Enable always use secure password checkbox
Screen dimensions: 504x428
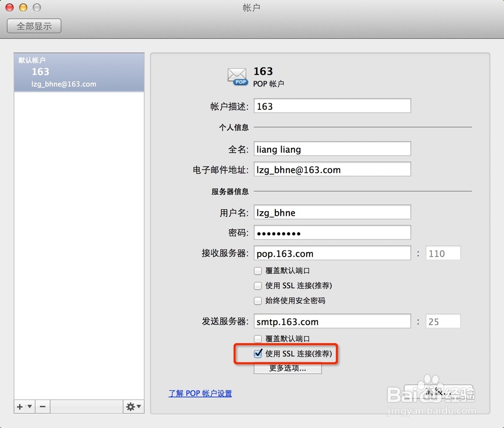(258, 300)
